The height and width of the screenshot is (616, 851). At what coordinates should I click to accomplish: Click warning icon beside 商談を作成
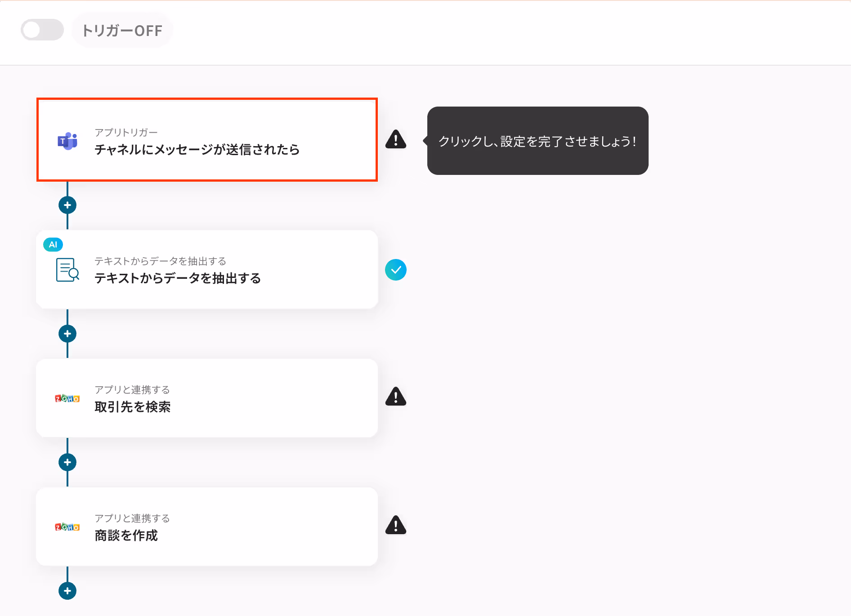point(396,525)
